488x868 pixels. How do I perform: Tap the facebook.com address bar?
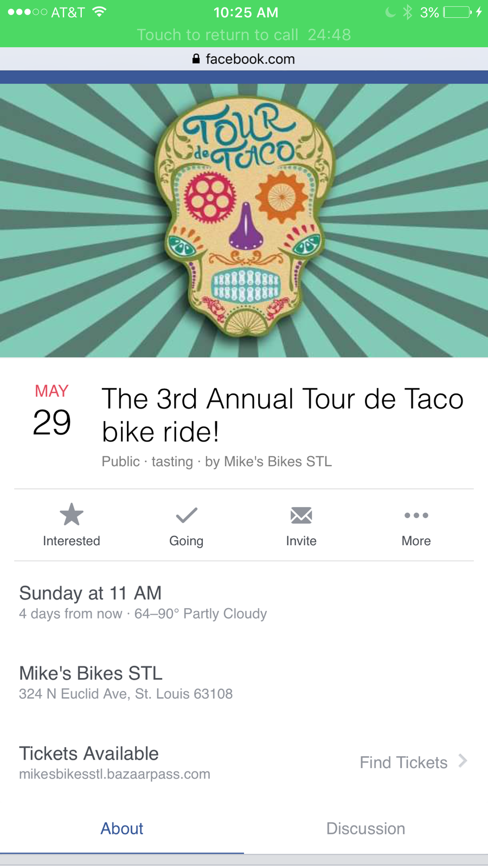point(250,59)
